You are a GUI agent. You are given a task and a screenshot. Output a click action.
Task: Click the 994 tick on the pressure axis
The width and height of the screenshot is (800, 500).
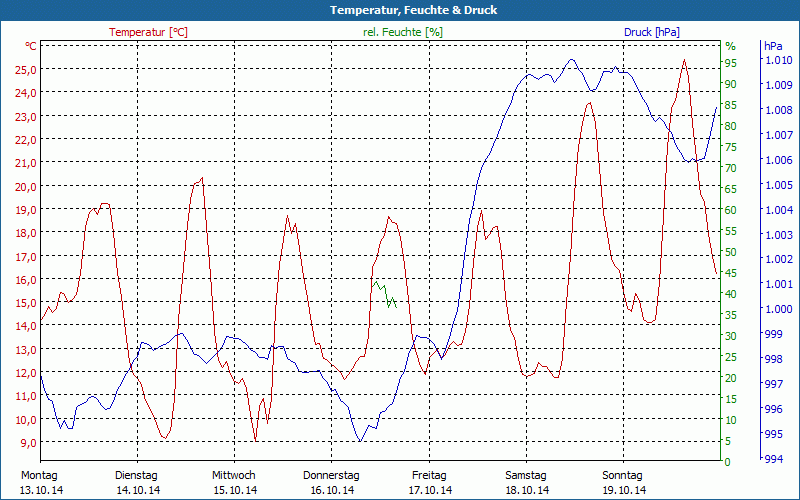click(x=773, y=459)
